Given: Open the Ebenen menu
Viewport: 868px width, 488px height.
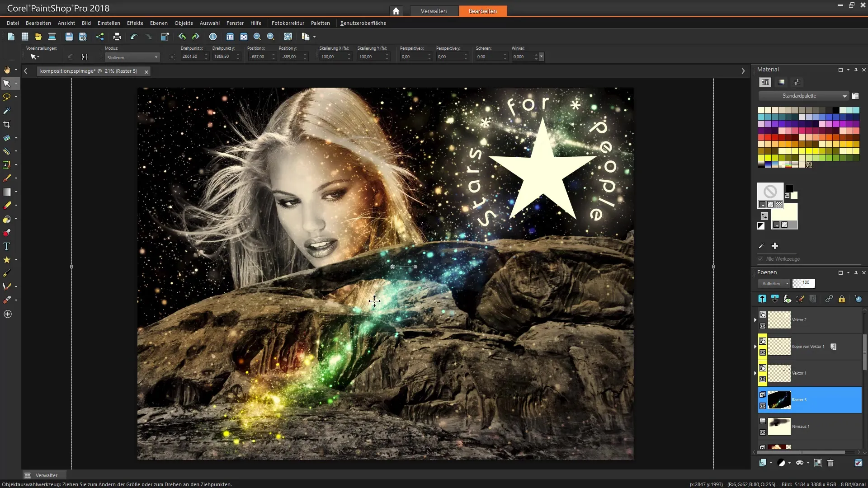Looking at the screenshot, I should click(x=159, y=23).
